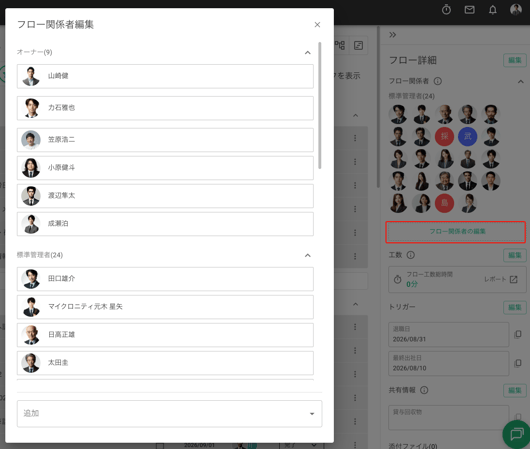Viewport: 530px width, 449px height.
Task: Close the フロー関係者編集 dialog
Action: (317, 25)
